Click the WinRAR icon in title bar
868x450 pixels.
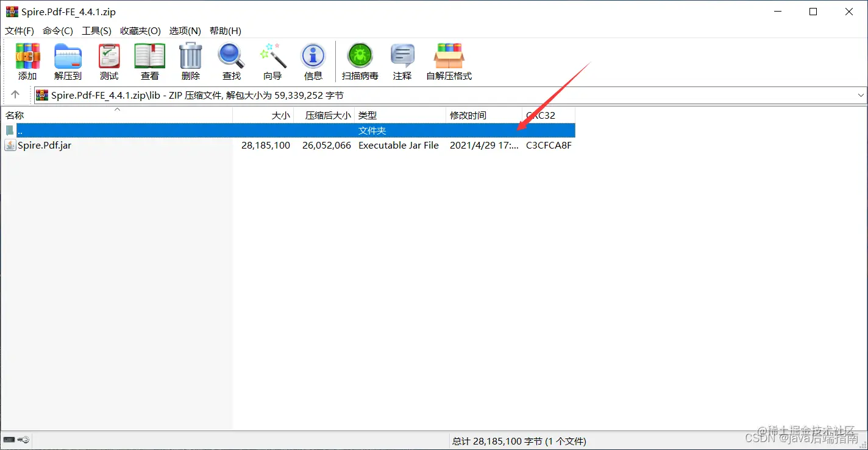click(12, 12)
